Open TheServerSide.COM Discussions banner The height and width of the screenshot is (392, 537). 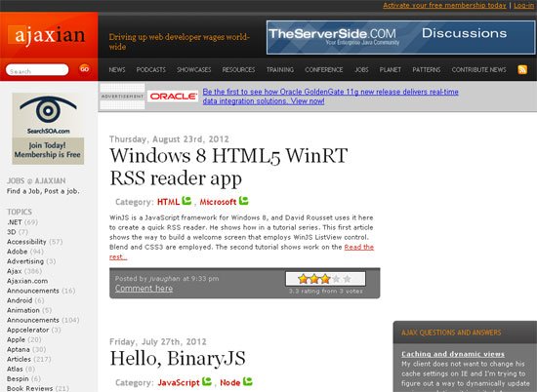(x=400, y=38)
